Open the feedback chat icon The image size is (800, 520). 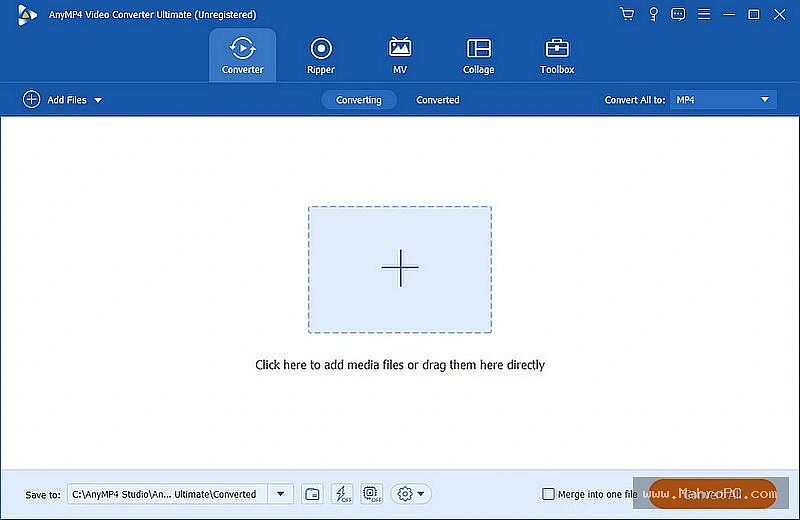(x=678, y=14)
